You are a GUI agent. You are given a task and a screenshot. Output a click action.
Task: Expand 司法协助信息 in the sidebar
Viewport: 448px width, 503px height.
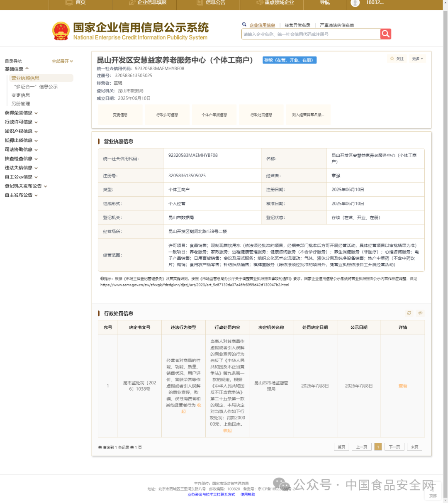tap(21, 149)
